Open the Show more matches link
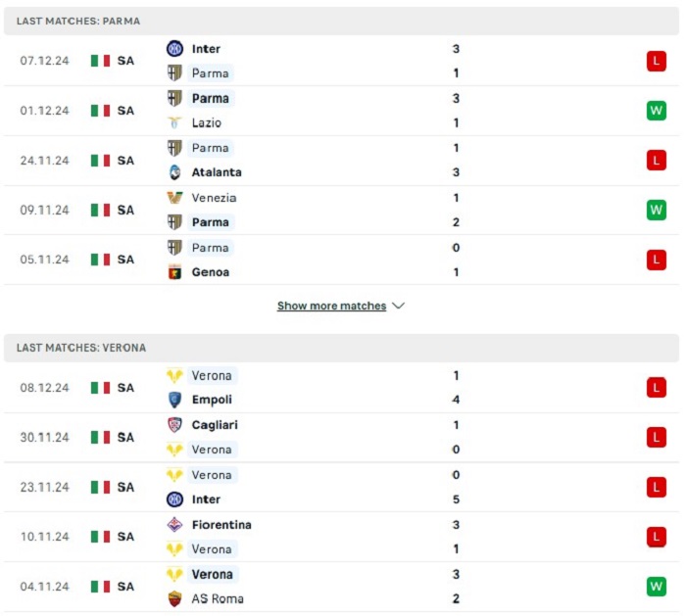This screenshot has height=616, width=686. 331,306
